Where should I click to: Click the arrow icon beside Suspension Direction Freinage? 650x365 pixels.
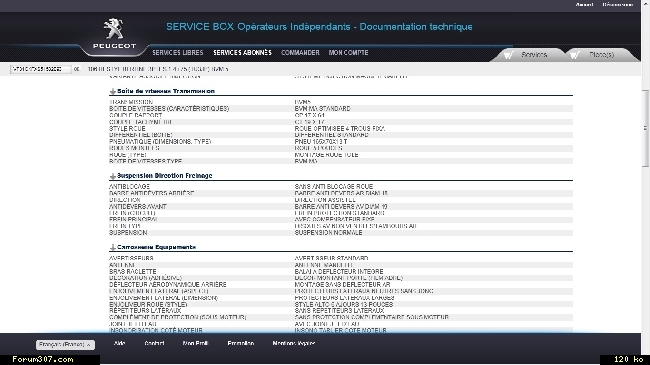[x=112, y=176]
